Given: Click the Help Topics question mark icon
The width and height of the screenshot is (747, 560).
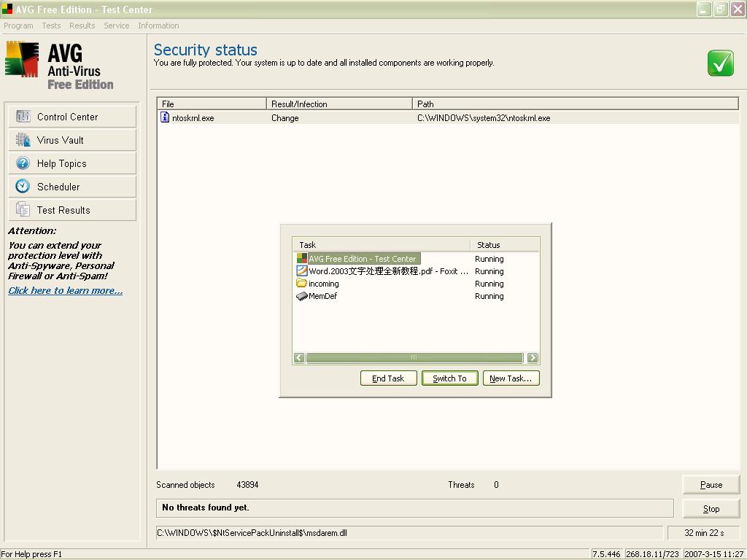Looking at the screenshot, I should click(23, 163).
